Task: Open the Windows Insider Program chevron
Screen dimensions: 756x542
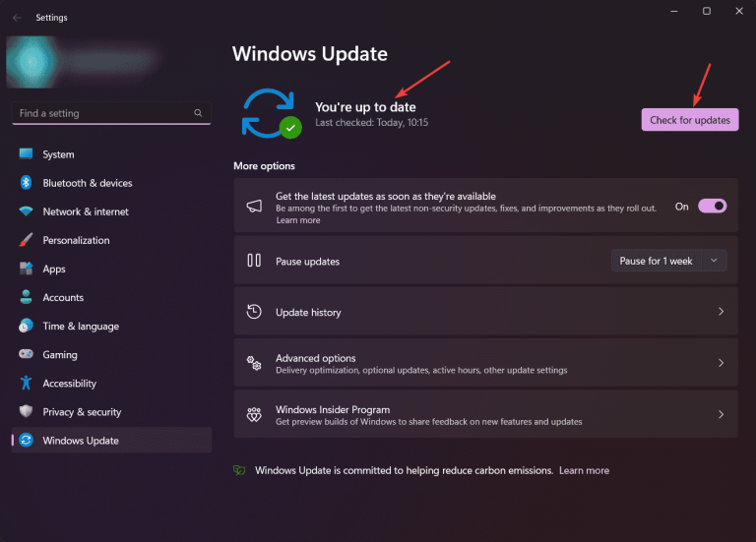Action: [721, 415]
